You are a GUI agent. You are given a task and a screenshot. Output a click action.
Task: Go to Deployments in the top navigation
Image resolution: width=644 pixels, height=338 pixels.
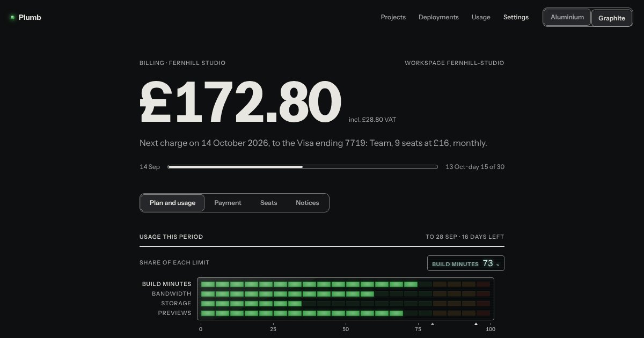pyautogui.click(x=438, y=17)
